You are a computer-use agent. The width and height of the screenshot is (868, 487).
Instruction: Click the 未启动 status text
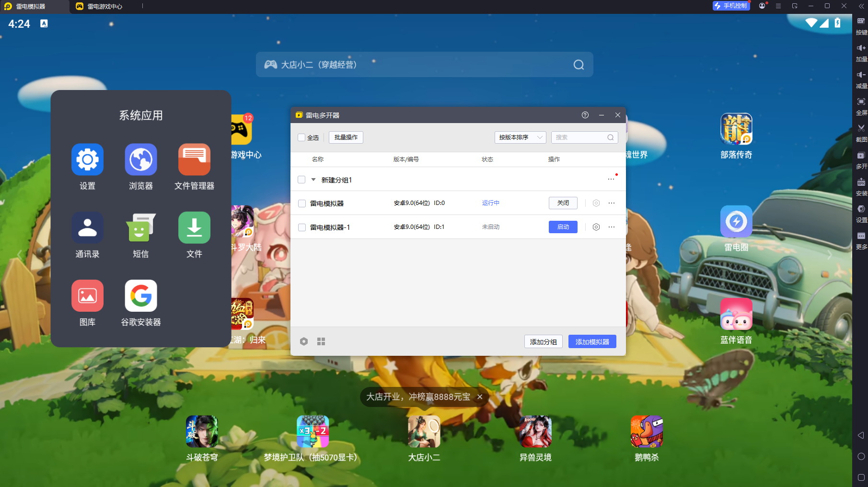pos(491,227)
